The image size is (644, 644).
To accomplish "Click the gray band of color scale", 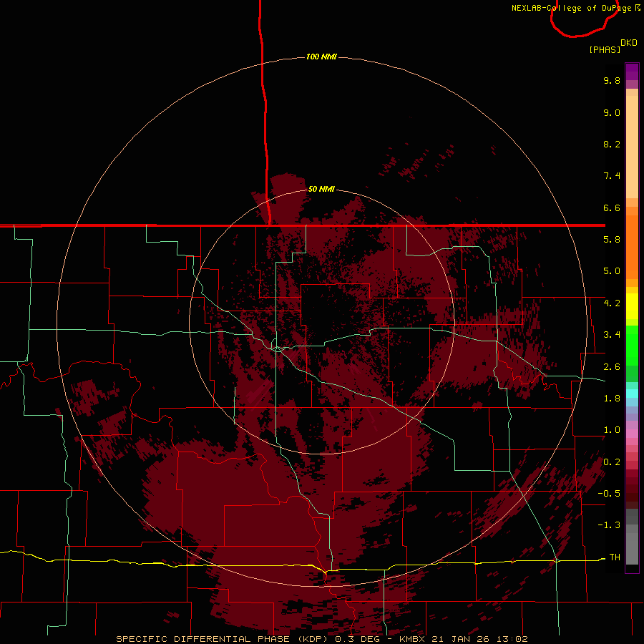I will click(632, 537).
